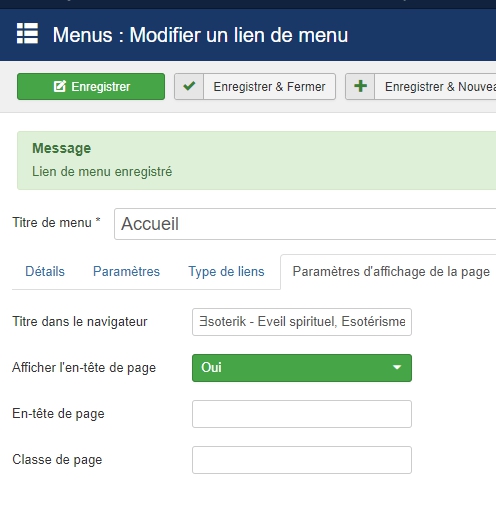Switch to the Paramètres tab
This screenshot has width=496, height=510.
(x=126, y=272)
